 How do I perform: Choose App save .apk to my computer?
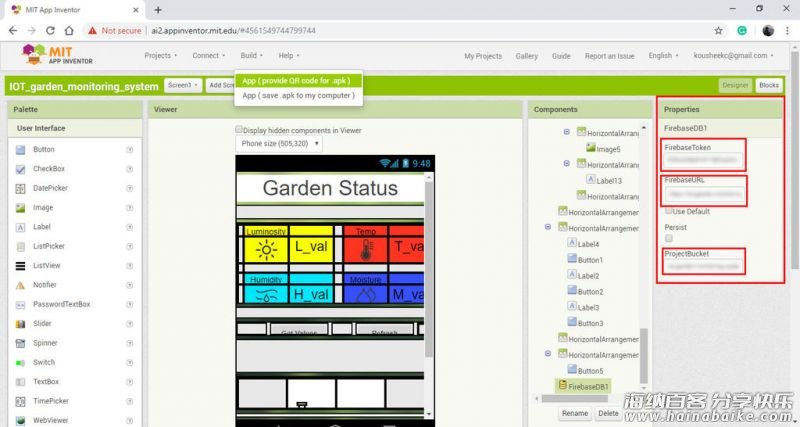(298, 95)
